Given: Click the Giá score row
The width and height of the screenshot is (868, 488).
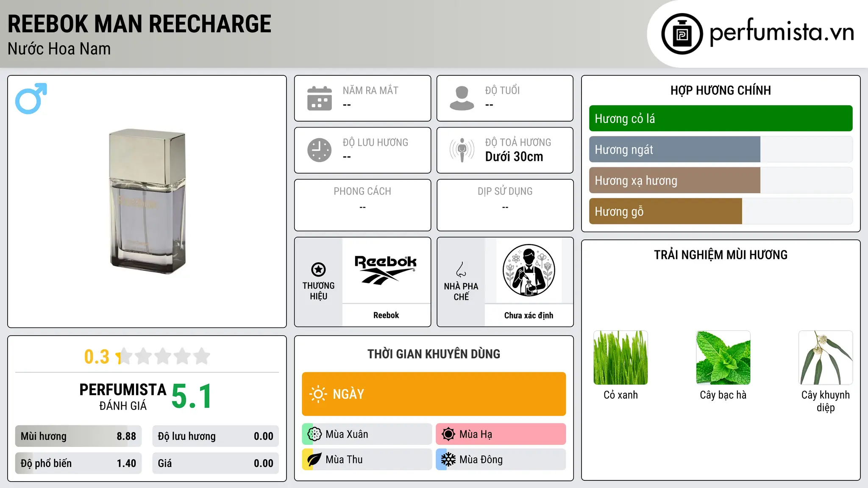Looking at the screenshot, I should tap(215, 463).
